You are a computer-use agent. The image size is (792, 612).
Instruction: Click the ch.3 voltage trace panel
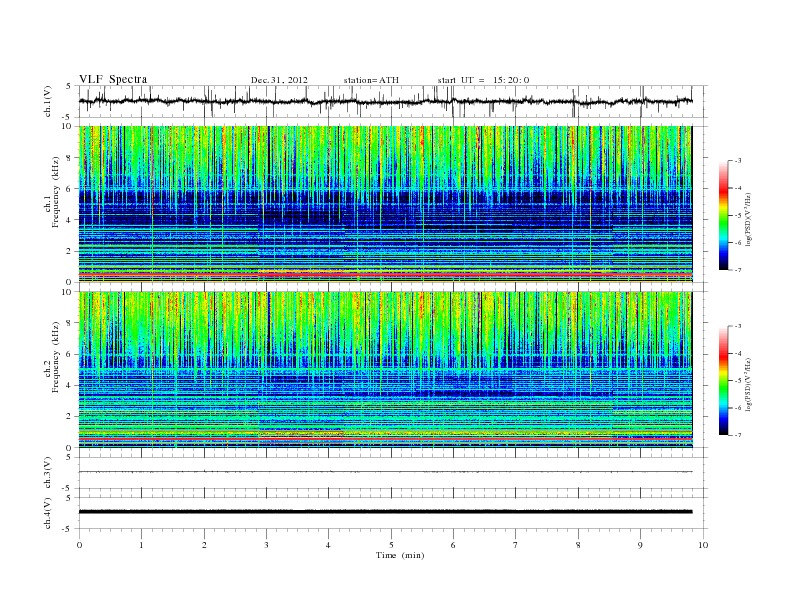[x=393, y=473]
